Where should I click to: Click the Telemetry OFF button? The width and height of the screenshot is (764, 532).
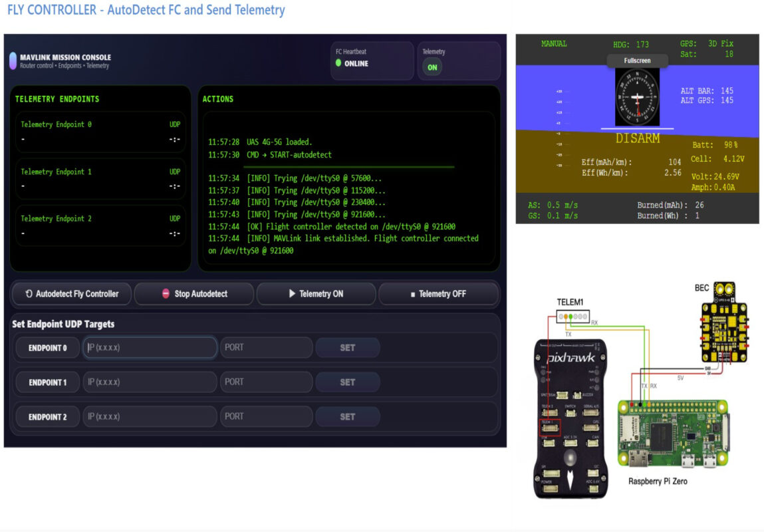[438, 294]
